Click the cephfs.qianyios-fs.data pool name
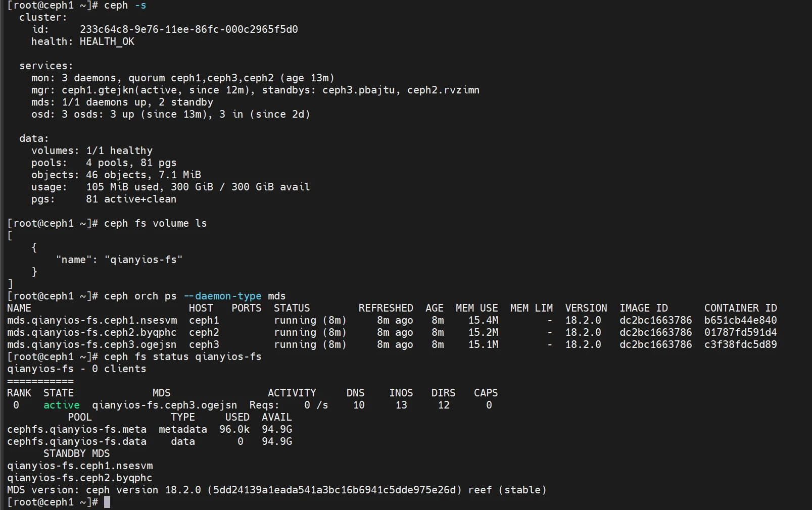812x510 pixels. [x=76, y=441]
